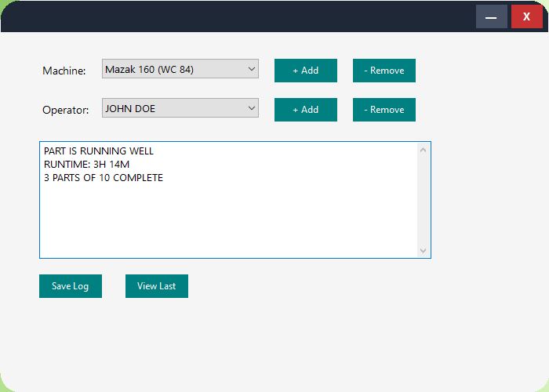Close the window with the red X
The image size is (549, 392).
(x=526, y=16)
